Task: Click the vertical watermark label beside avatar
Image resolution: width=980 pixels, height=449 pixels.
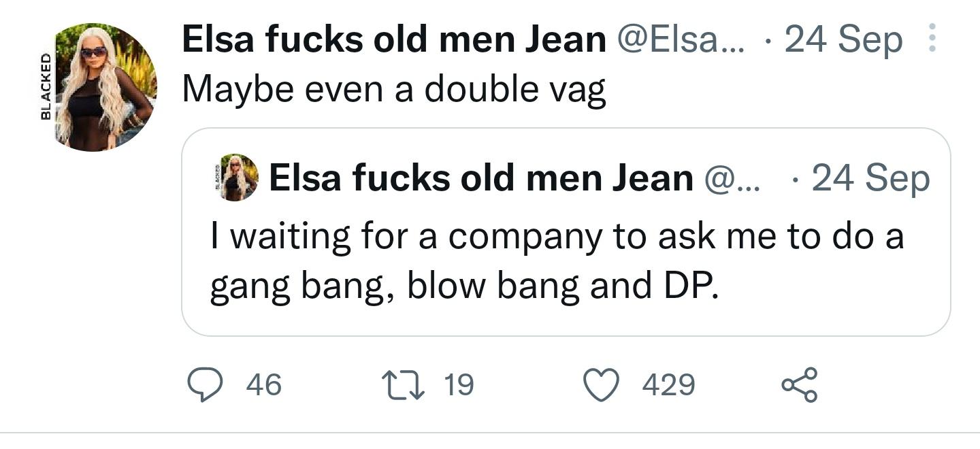Action: [x=46, y=87]
